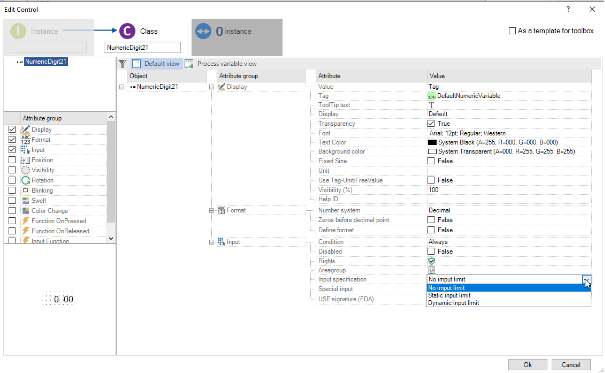Click attribute group list scroll-down arrow
Screen dimensions: 605x373
point(111,239)
